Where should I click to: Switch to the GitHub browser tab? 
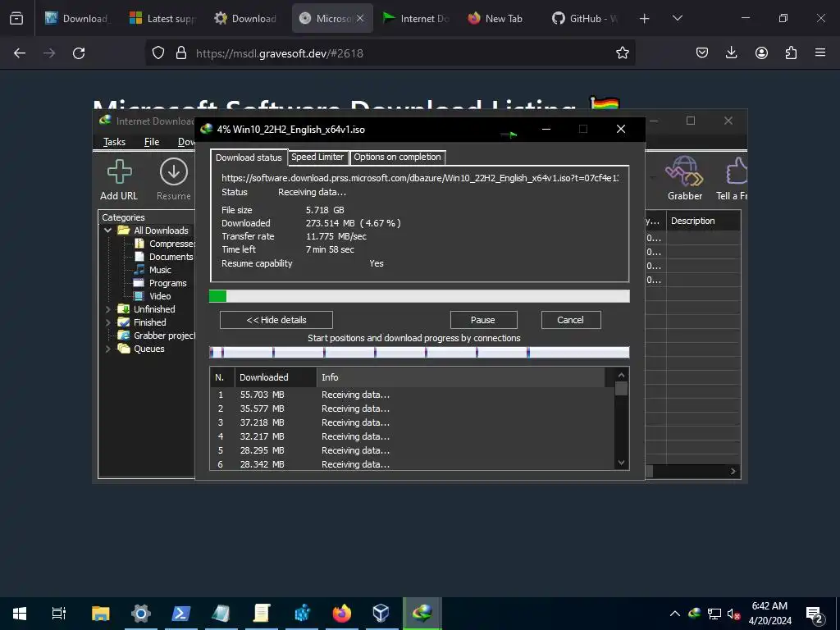tap(586, 18)
